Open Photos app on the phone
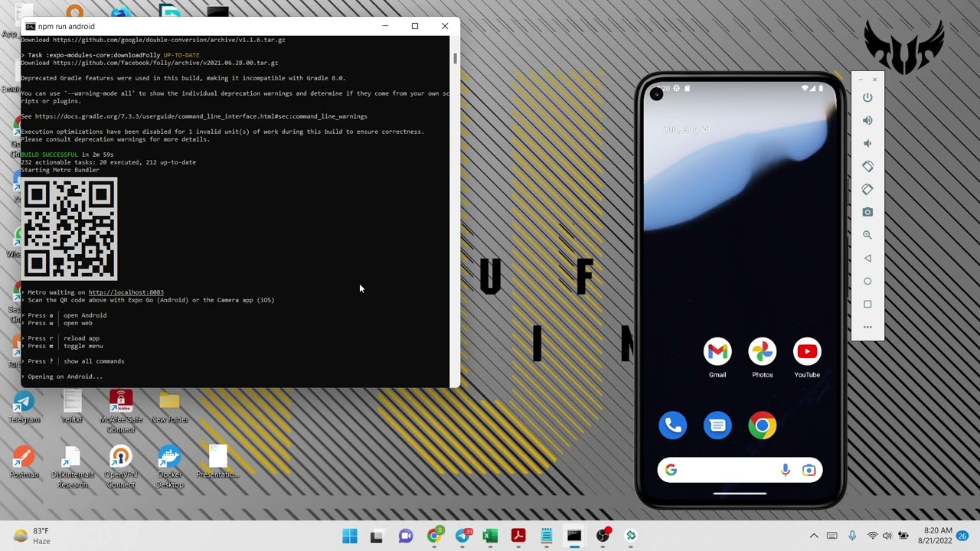 [762, 351]
